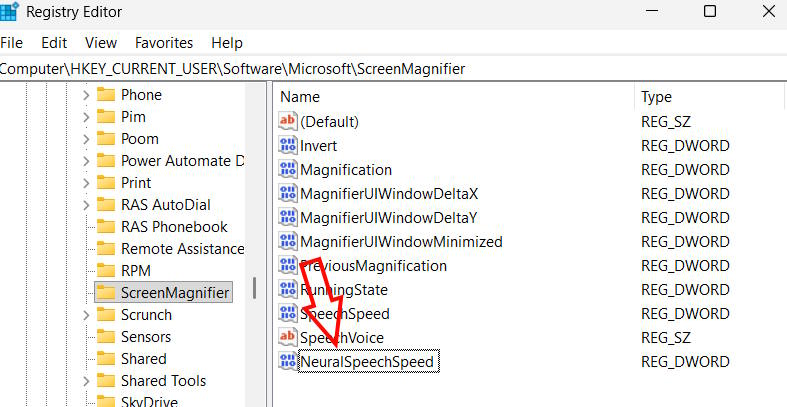Click the DWORD icon beside Magnification
The height and width of the screenshot is (407, 787).
[x=288, y=170]
